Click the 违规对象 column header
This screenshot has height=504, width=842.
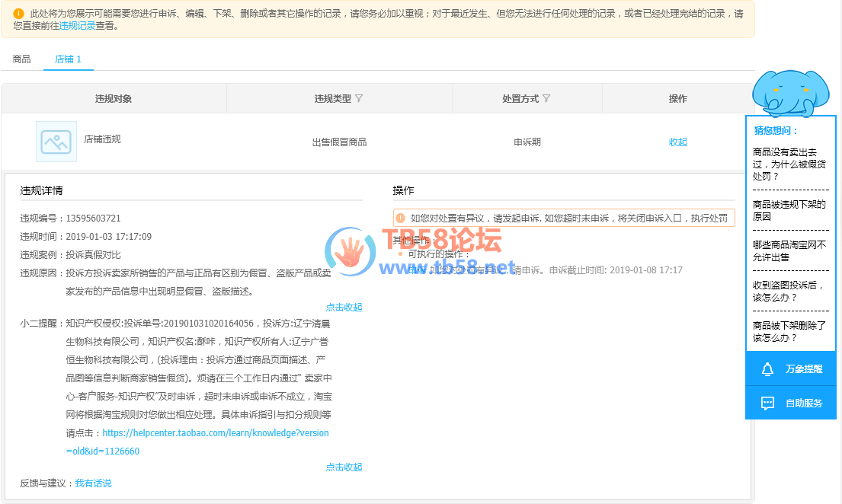click(114, 98)
